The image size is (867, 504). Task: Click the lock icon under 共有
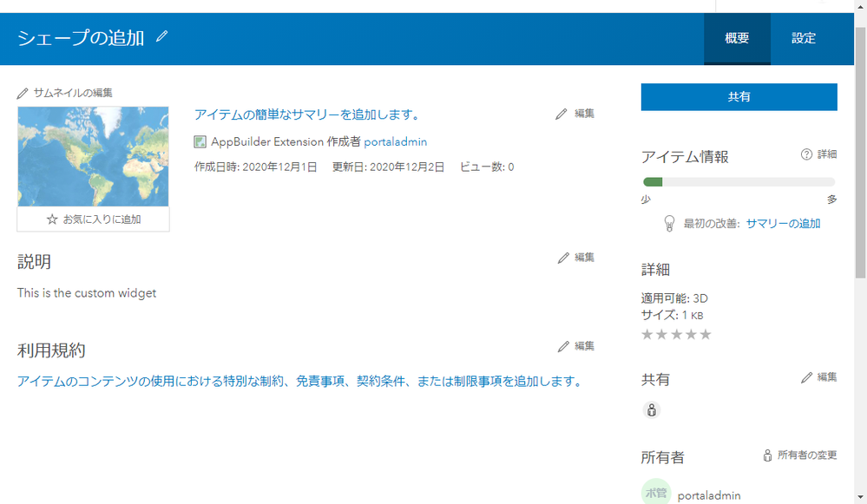pos(651,409)
